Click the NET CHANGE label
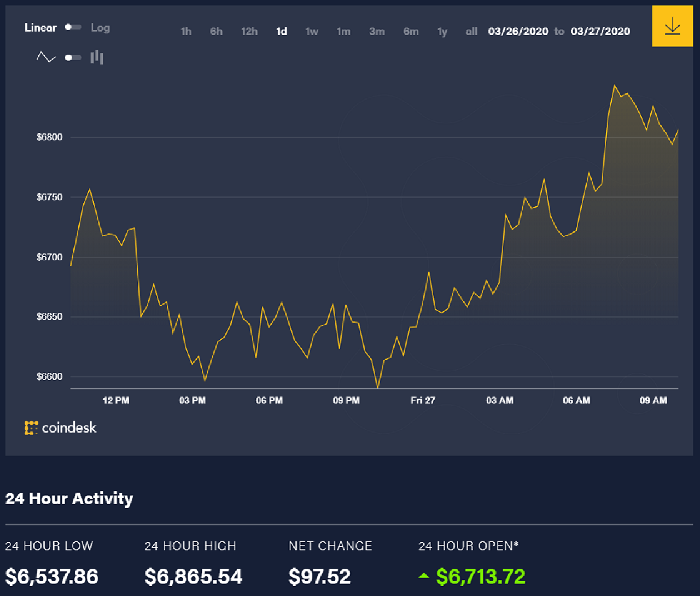This screenshot has height=596, width=700. (330, 546)
